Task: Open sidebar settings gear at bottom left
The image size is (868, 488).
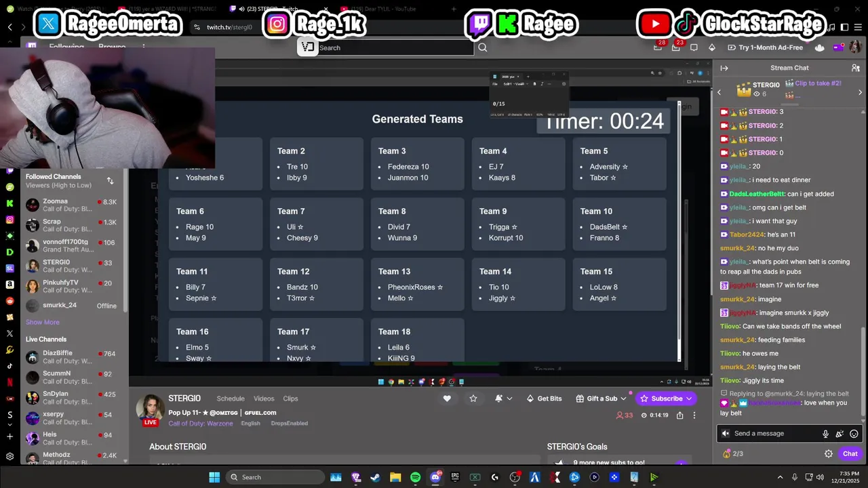Action: 9,456
